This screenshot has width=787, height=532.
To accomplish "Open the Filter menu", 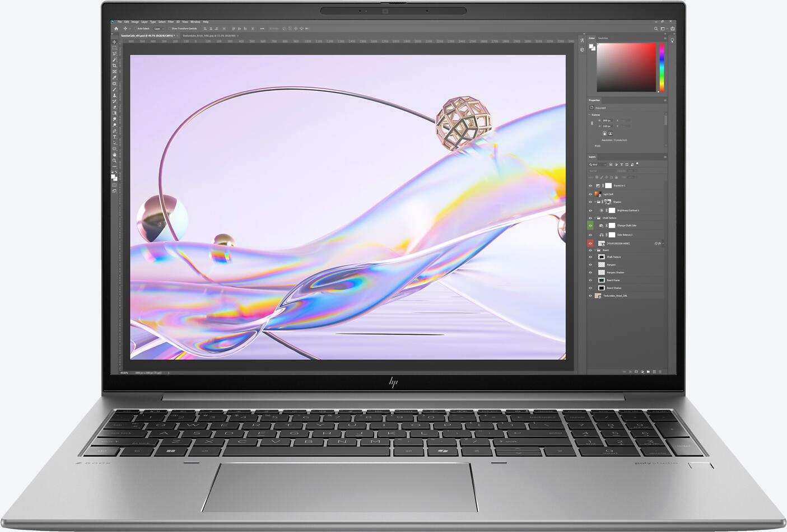I will pyautogui.click(x=170, y=21).
